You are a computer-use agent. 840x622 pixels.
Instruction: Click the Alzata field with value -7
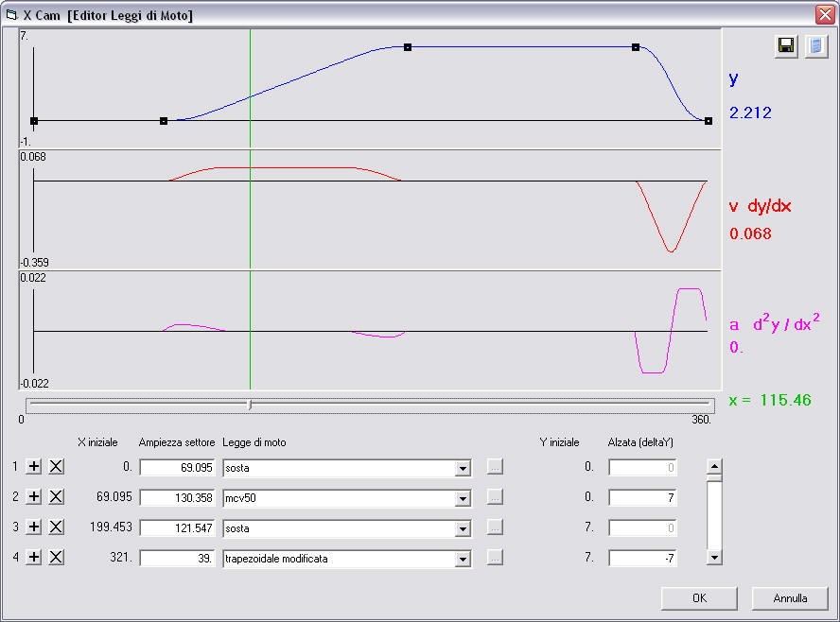[642, 559]
